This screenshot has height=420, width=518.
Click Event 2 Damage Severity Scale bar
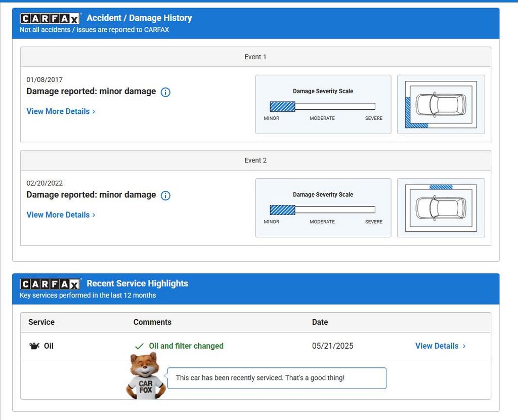coord(322,209)
